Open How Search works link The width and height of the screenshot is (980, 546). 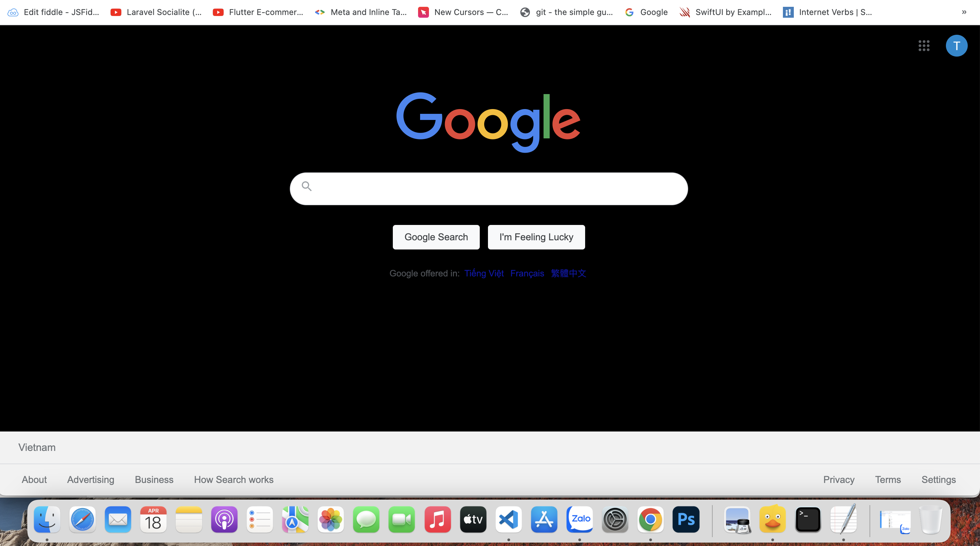pyautogui.click(x=234, y=480)
